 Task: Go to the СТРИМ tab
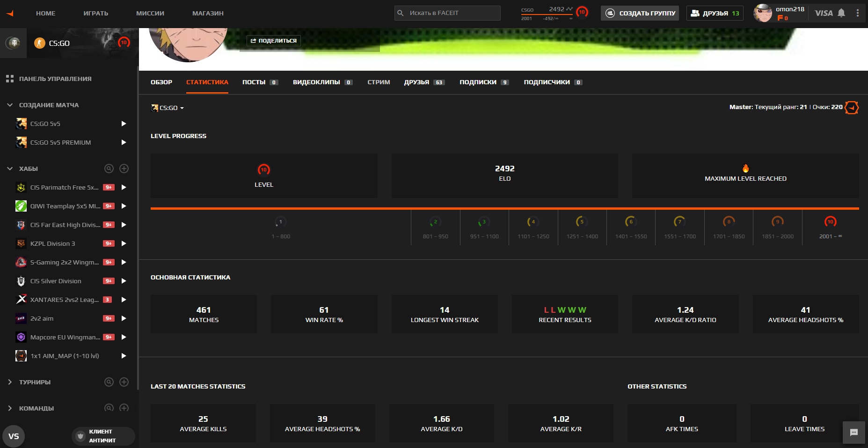pyautogui.click(x=379, y=82)
